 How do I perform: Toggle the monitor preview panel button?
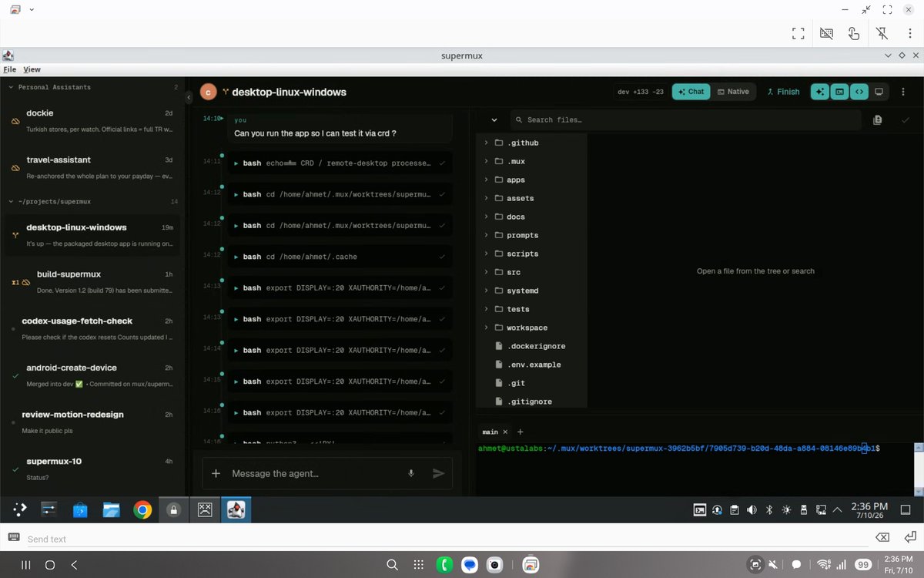pos(879,92)
